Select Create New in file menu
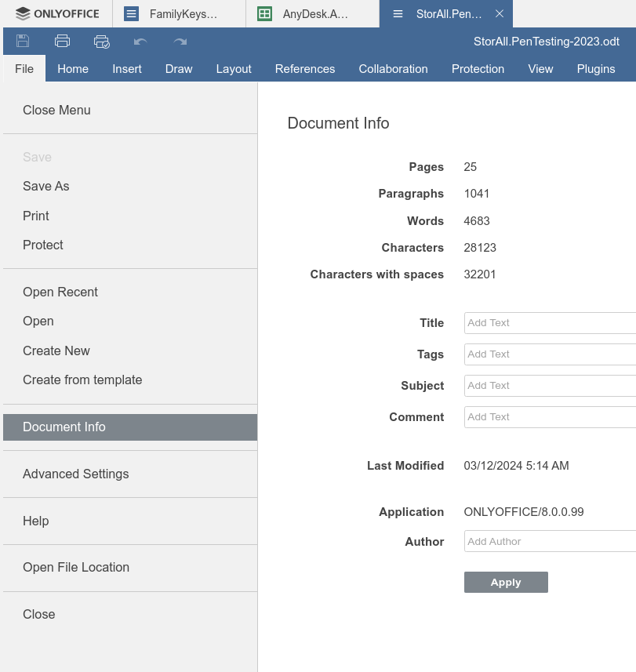The image size is (636, 672). pos(130,351)
